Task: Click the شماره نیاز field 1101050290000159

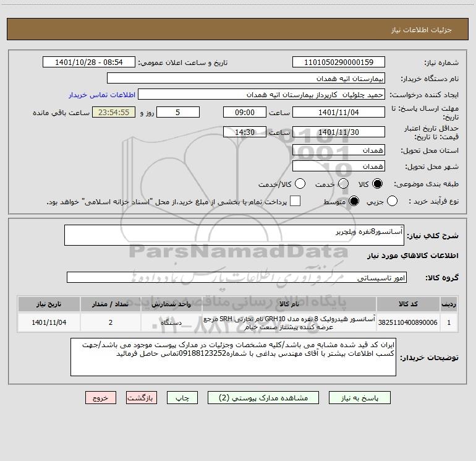Action: [x=339, y=62]
